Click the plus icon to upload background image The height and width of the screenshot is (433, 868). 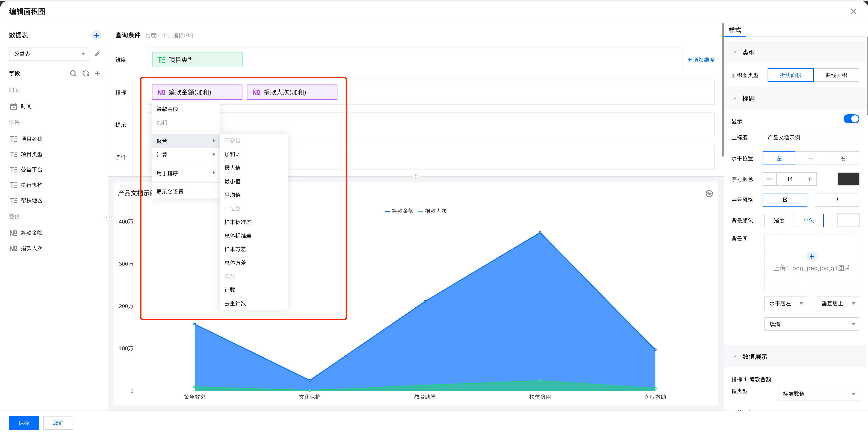[x=811, y=257]
